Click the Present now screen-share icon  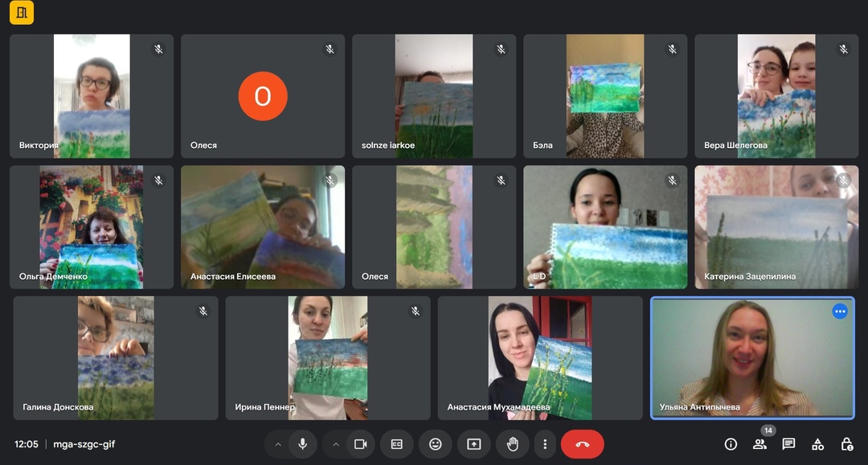pyautogui.click(x=474, y=444)
